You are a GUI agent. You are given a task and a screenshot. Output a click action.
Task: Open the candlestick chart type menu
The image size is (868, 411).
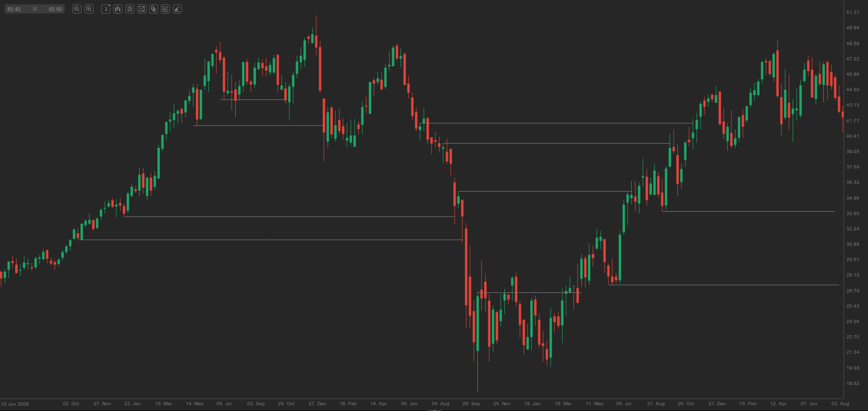tap(118, 9)
